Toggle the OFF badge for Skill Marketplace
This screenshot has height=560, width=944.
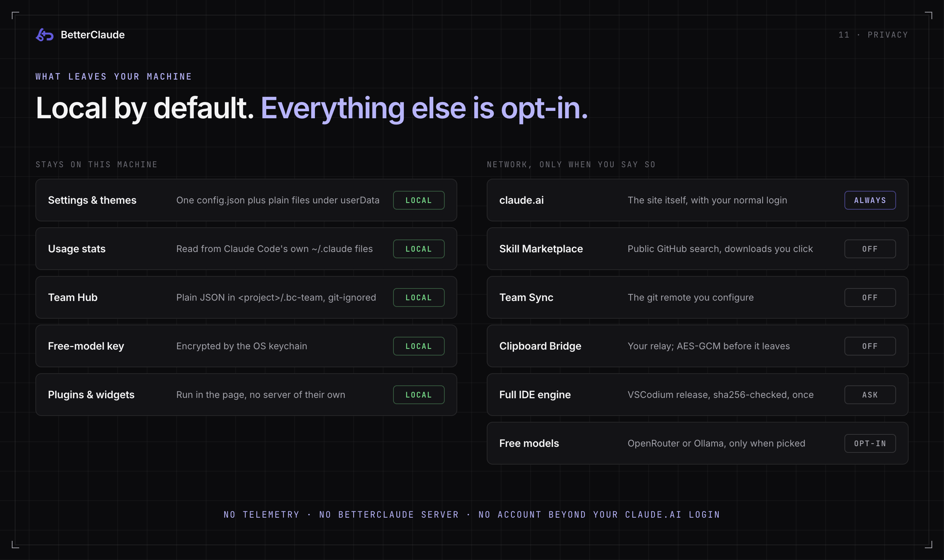click(x=870, y=249)
